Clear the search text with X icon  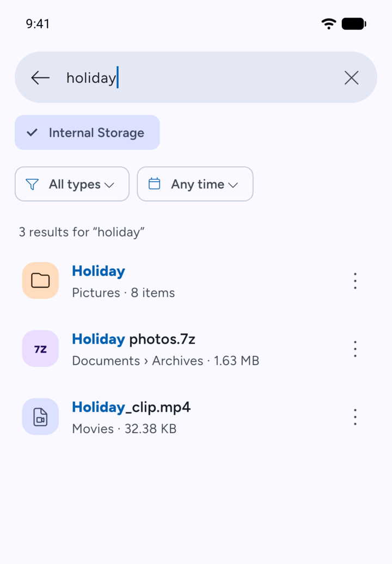(351, 78)
